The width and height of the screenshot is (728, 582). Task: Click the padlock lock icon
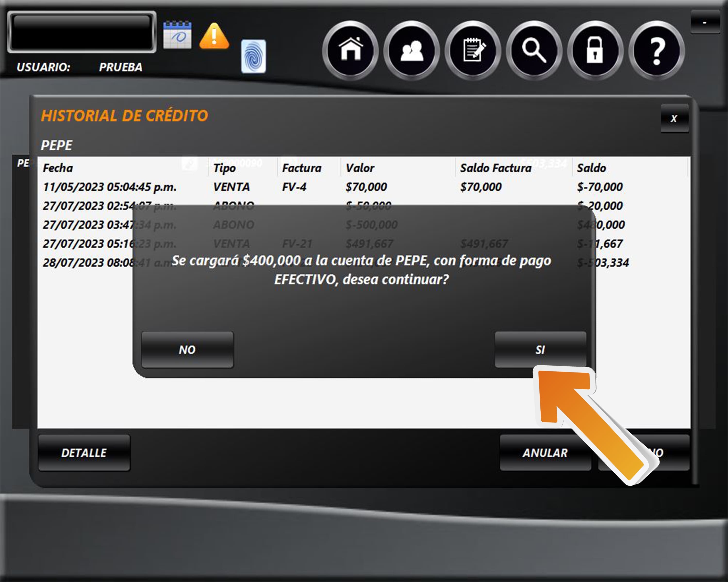point(595,50)
